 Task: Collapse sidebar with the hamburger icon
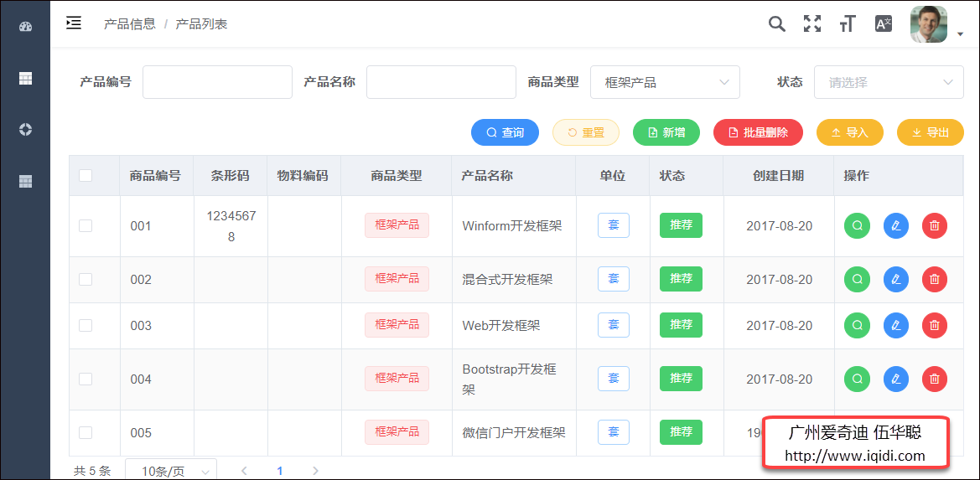coord(74,23)
